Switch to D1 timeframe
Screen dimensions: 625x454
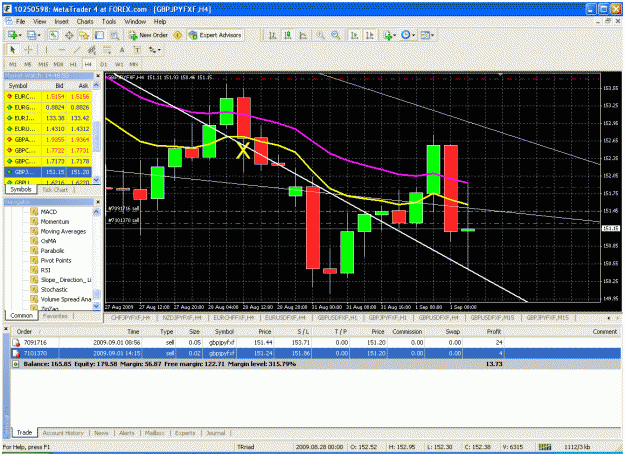point(104,64)
